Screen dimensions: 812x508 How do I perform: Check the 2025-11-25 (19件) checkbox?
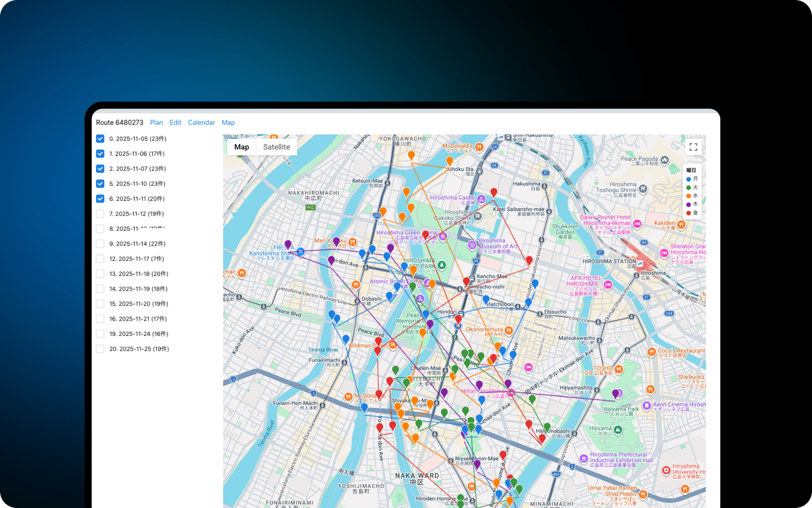100,349
